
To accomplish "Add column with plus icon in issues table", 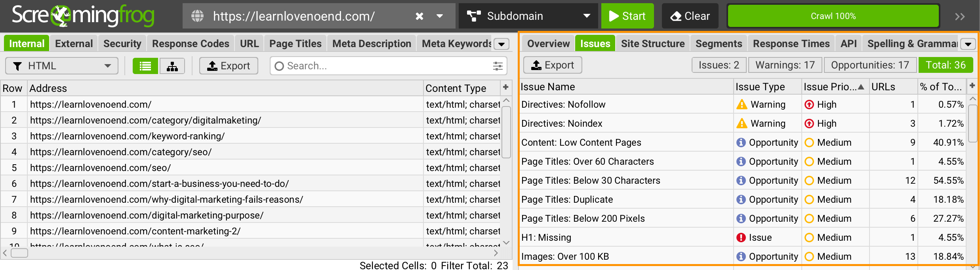I will tap(972, 86).
